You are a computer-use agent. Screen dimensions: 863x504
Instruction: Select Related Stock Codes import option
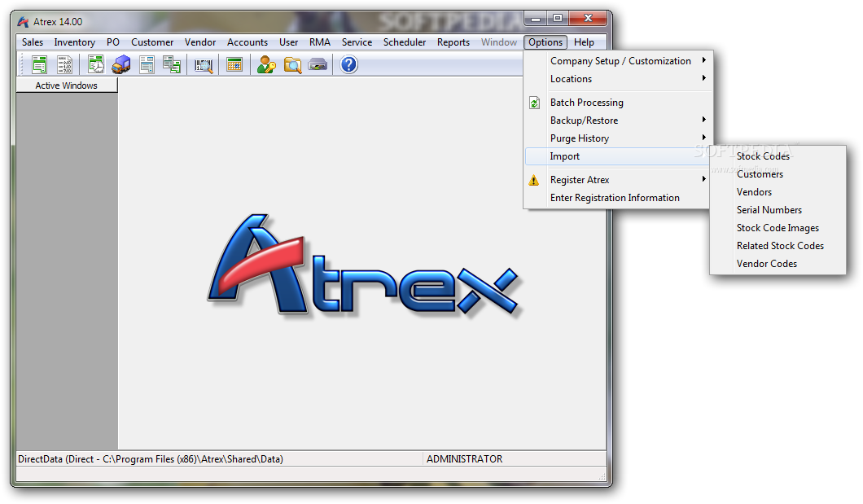point(778,246)
